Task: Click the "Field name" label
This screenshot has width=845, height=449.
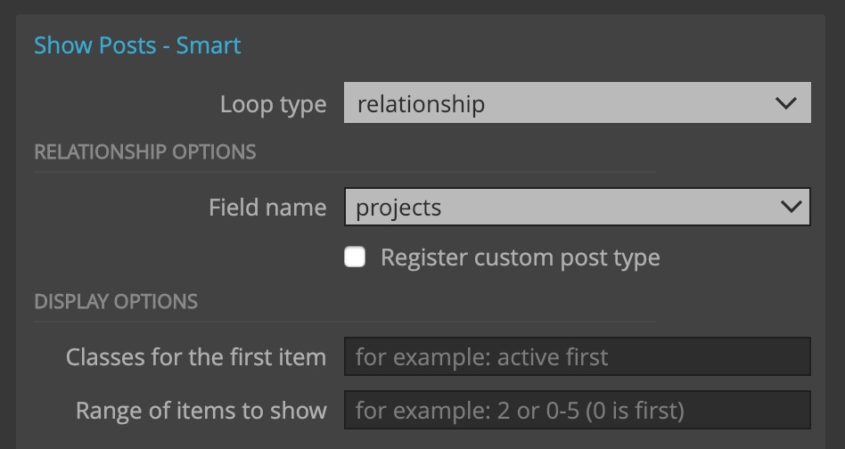Action: click(267, 207)
